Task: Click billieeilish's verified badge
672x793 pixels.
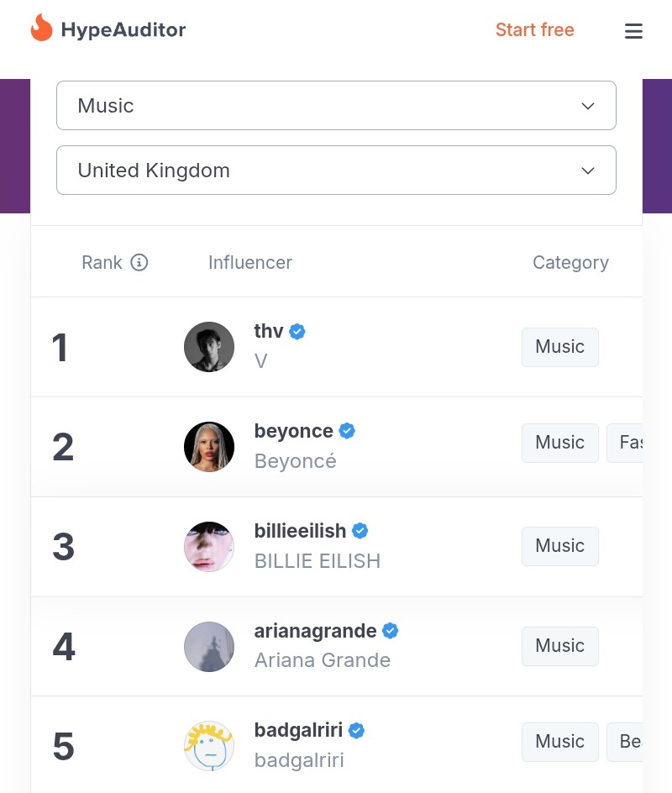Action: click(360, 531)
